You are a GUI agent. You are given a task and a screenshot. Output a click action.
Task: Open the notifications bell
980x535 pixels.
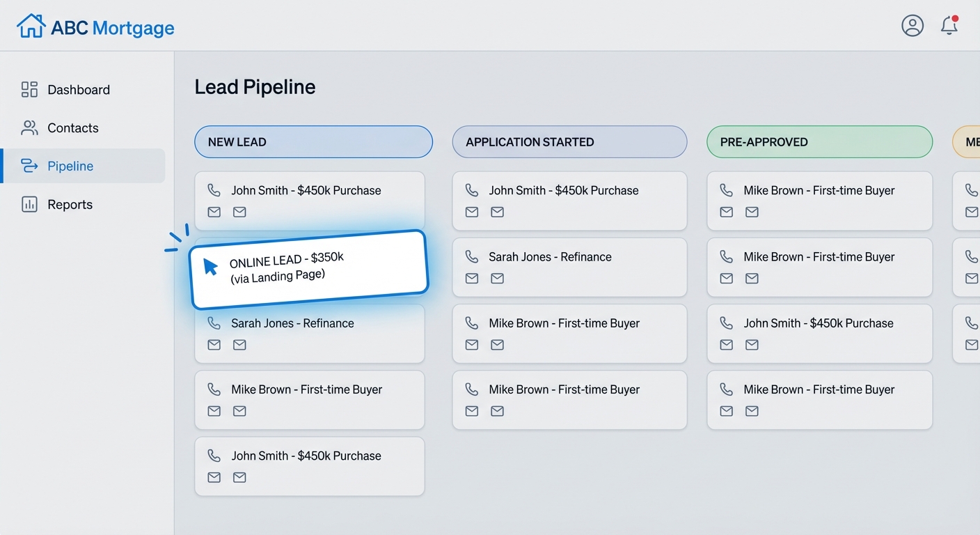tap(949, 25)
